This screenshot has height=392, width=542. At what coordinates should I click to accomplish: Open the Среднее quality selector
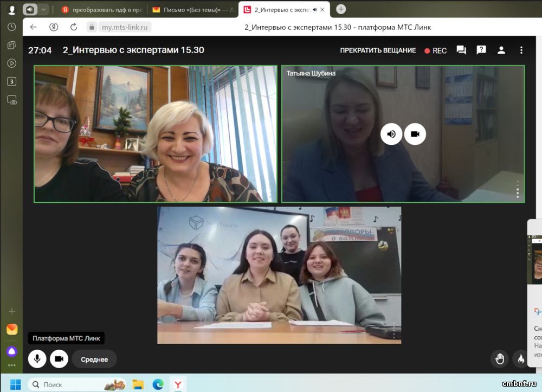(94, 359)
